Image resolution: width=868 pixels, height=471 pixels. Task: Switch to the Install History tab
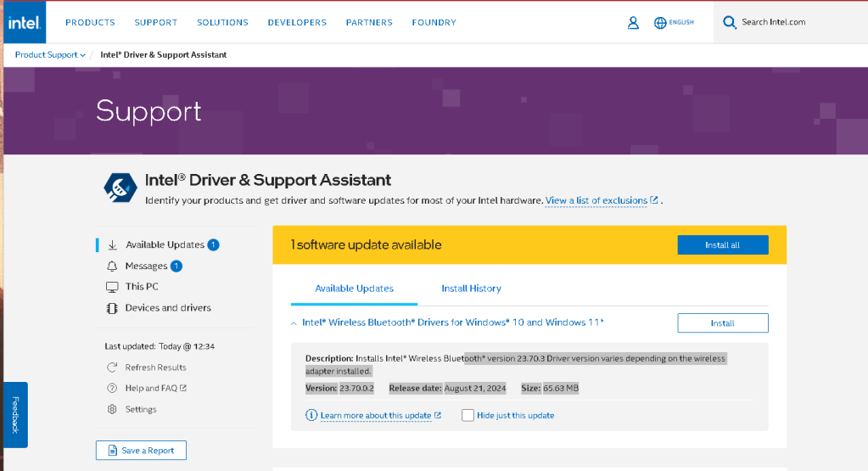click(471, 289)
